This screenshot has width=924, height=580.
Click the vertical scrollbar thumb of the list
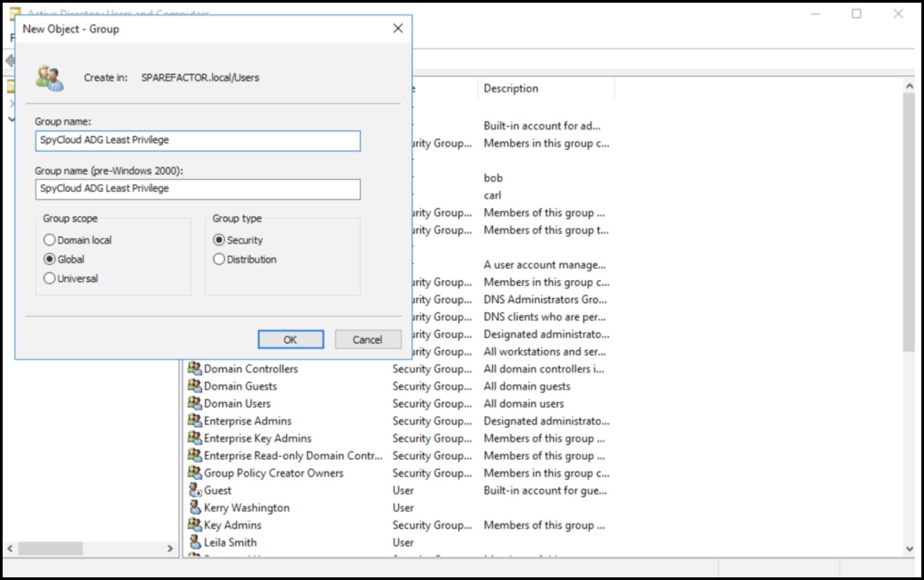click(x=909, y=222)
